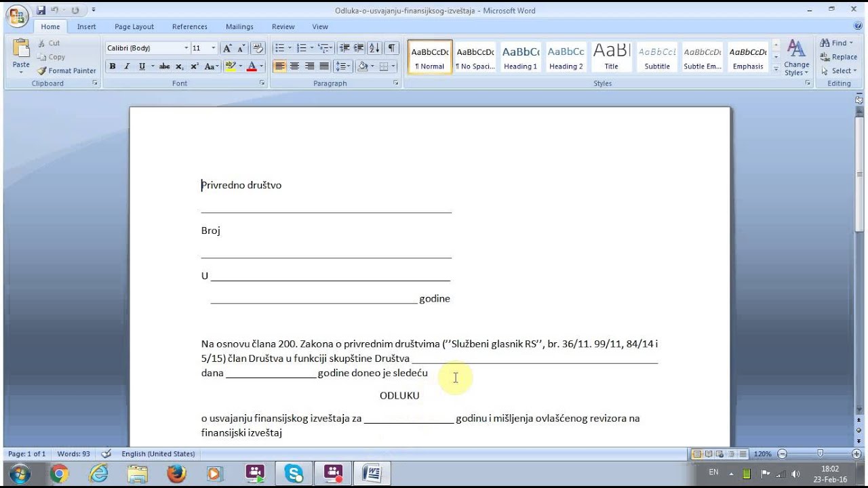
Task: Click Shrink Font icon
Action: (241, 48)
